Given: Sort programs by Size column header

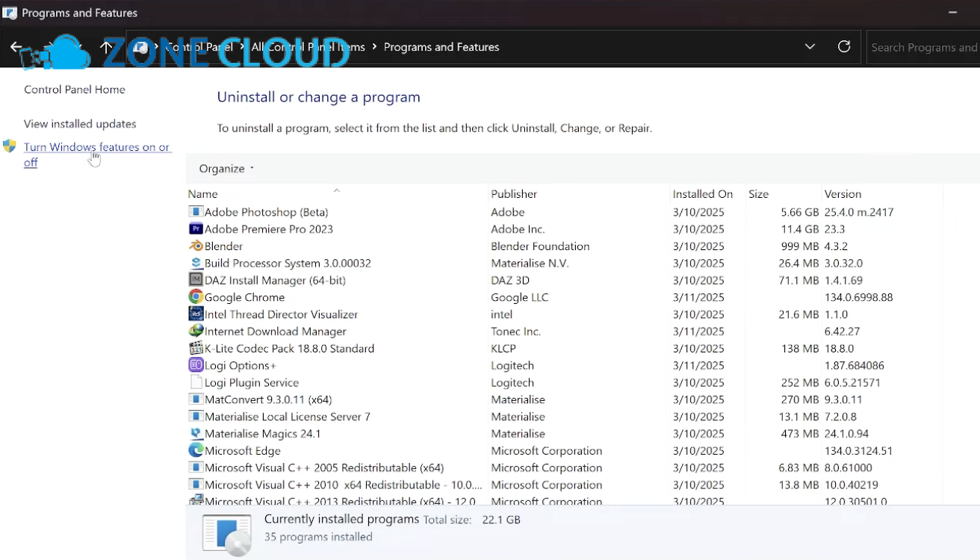Looking at the screenshot, I should point(758,194).
